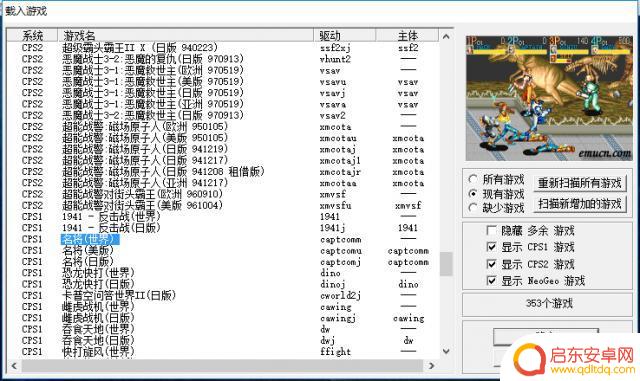This screenshot has height=381, width=640.
Task: Select the 现有游戏 radio button
Action: coord(473,194)
